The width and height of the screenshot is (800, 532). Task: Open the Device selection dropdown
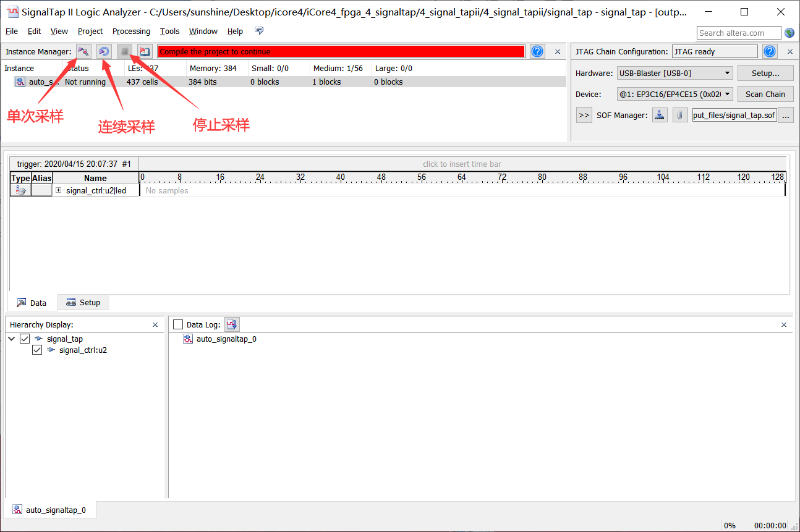point(674,94)
